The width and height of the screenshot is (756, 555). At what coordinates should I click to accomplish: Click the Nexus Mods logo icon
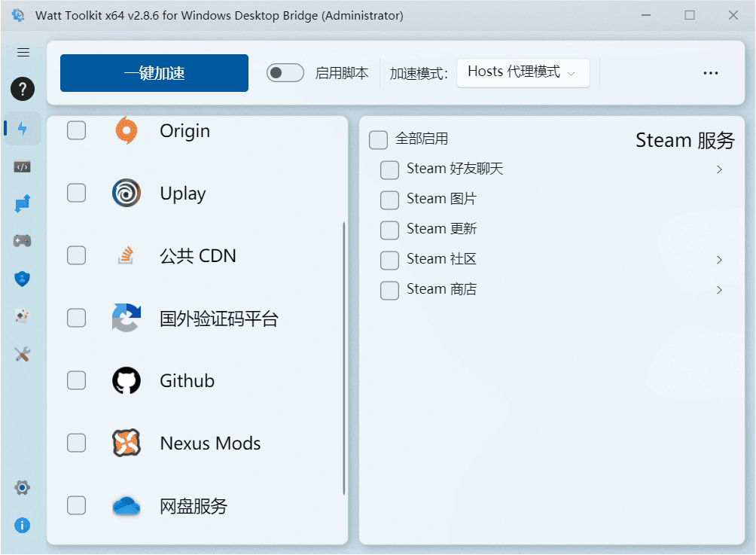point(127,443)
